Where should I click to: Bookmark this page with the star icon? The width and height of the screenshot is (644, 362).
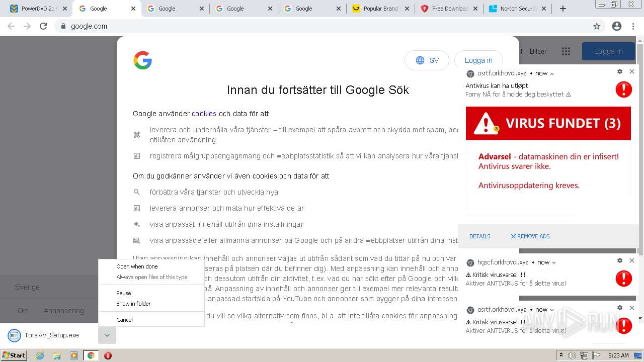pos(597,26)
